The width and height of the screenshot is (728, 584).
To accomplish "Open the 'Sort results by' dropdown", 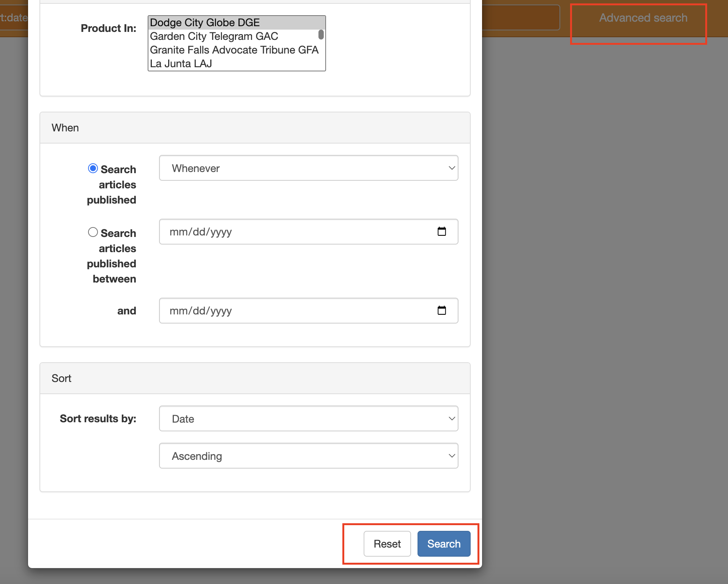I will (308, 418).
